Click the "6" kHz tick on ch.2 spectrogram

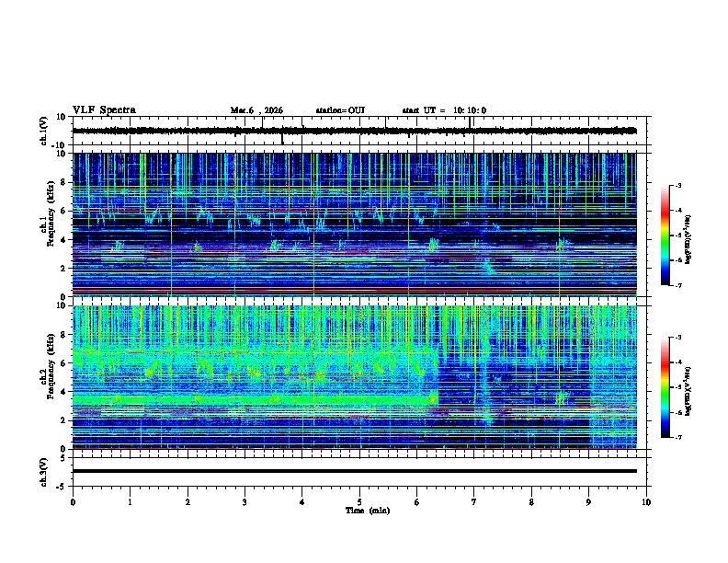point(64,363)
